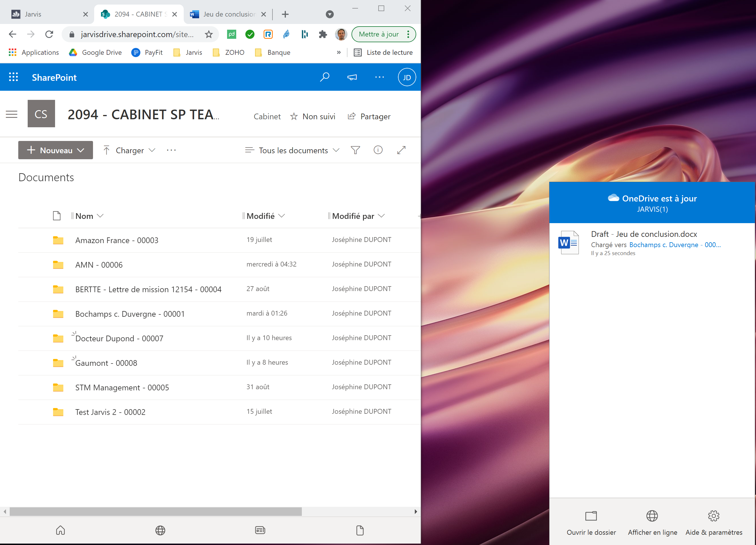Click the settings/gear icon in SharePoint
756x545 pixels.
(380, 77)
